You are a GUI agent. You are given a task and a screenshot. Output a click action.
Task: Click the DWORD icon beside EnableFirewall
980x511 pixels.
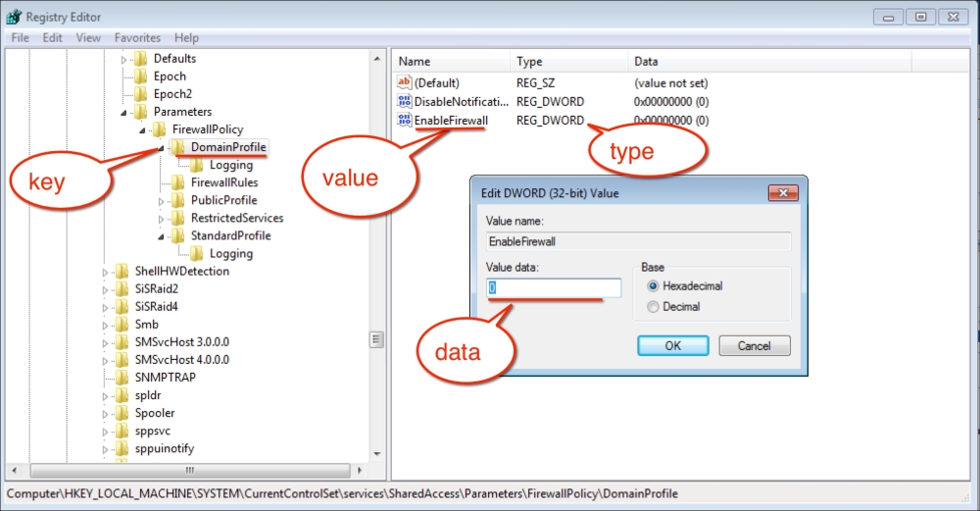click(404, 121)
